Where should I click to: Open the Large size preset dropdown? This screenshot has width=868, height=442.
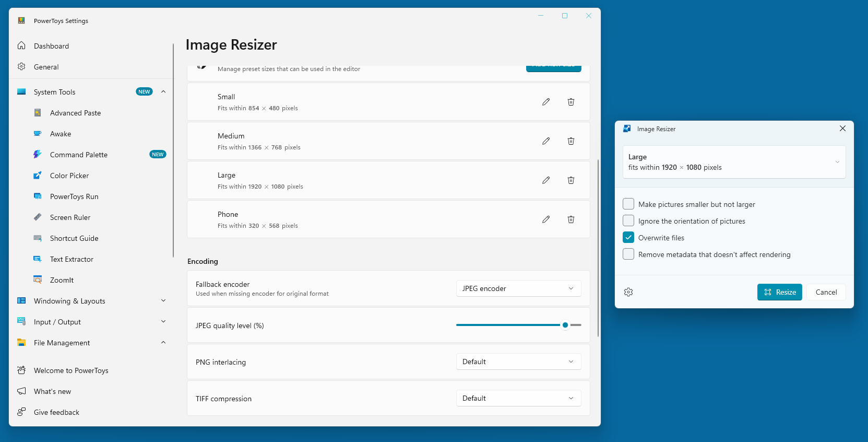pos(734,162)
